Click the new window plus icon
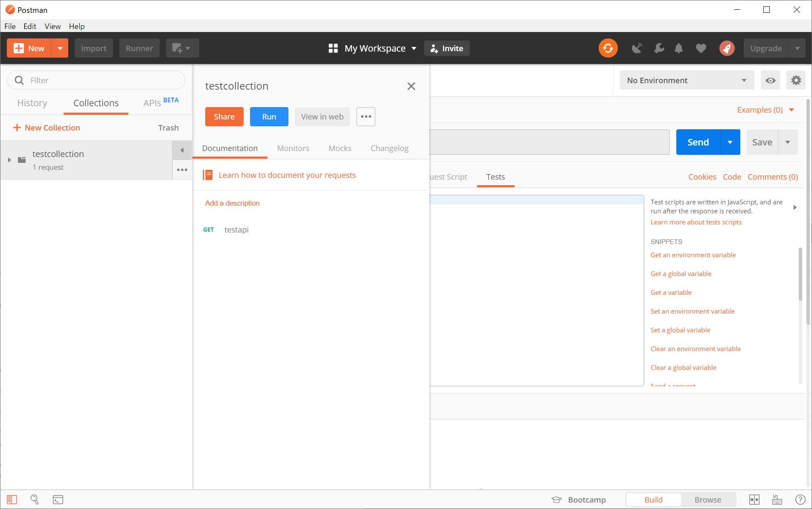This screenshot has height=509, width=812. point(182,48)
